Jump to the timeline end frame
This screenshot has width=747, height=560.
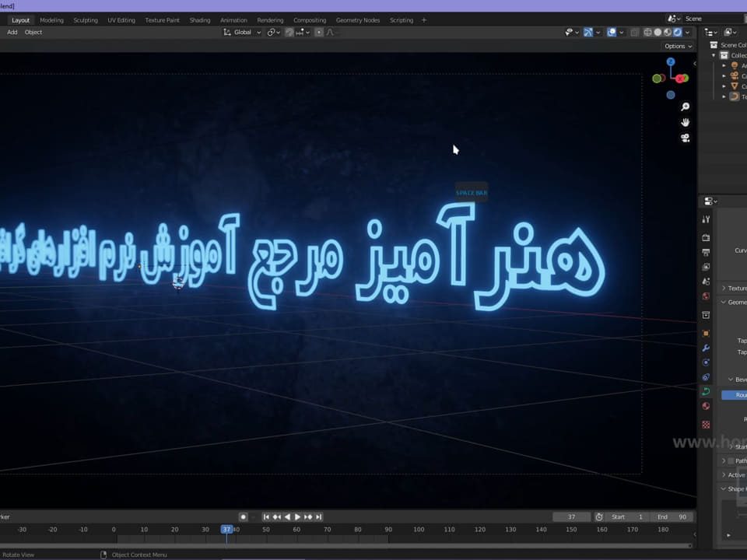pyautogui.click(x=319, y=516)
